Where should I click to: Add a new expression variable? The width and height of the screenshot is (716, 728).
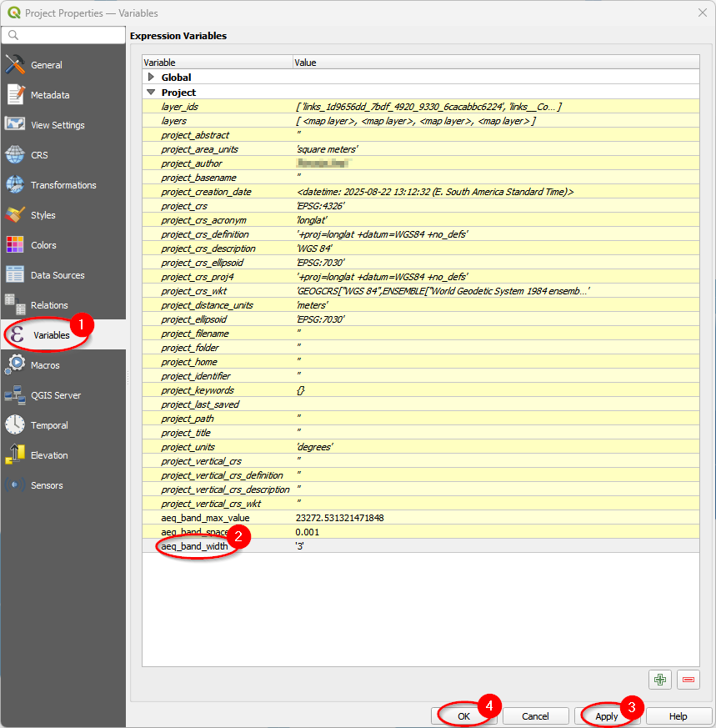[659, 680]
